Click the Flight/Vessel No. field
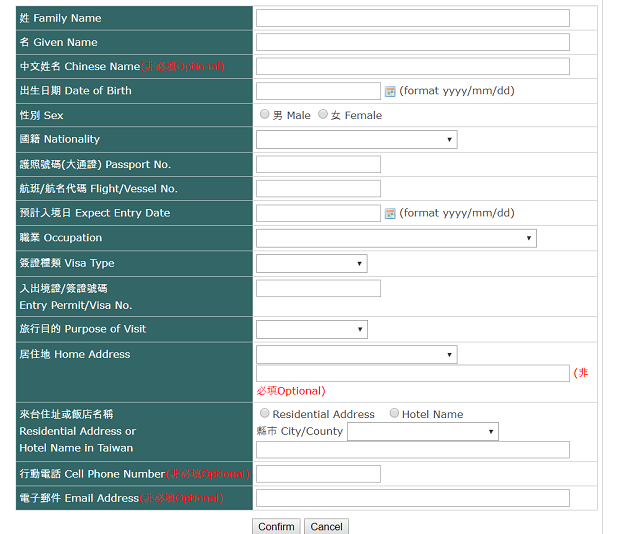Viewport: 620px width, 534px height. pos(318,188)
